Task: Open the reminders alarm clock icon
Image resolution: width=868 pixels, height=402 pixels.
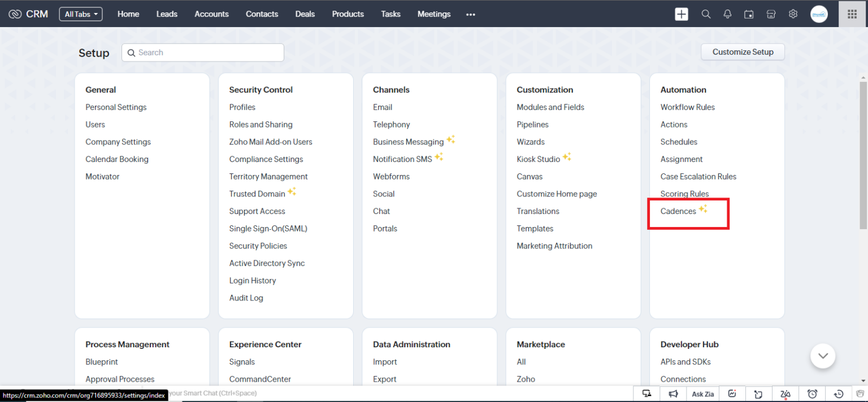Action: (x=812, y=394)
